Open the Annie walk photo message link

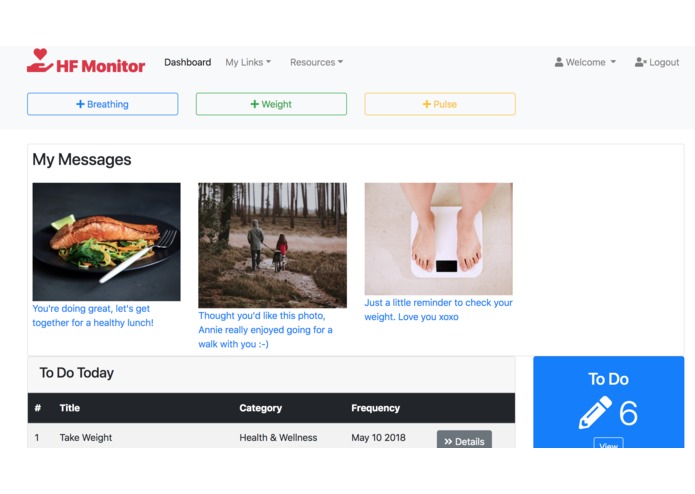[x=265, y=330]
